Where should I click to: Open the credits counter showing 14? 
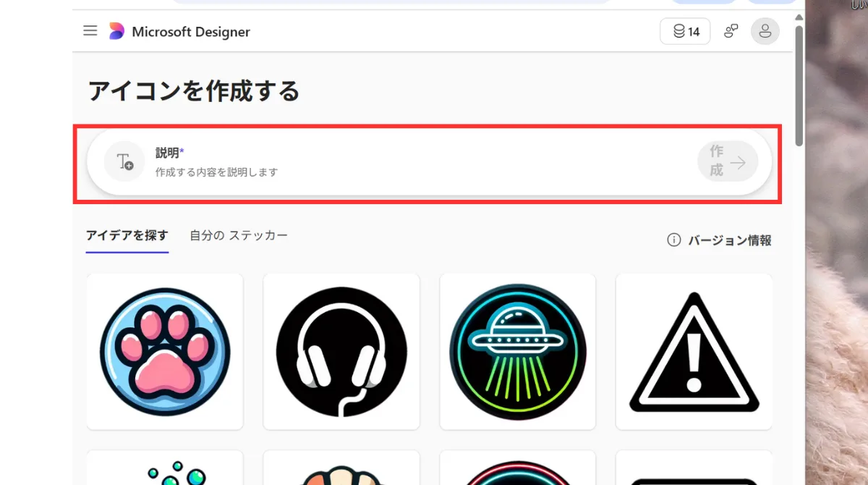685,31
